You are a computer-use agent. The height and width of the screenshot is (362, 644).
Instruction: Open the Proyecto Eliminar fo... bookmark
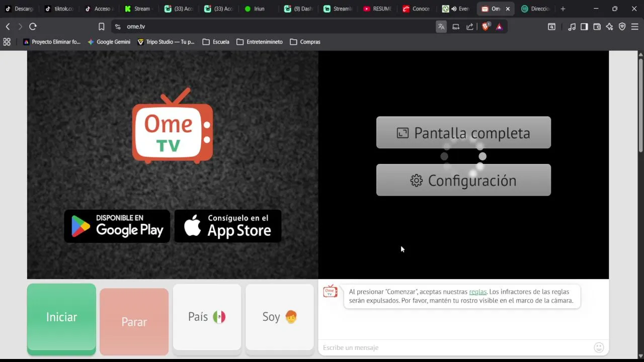[52, 42]
